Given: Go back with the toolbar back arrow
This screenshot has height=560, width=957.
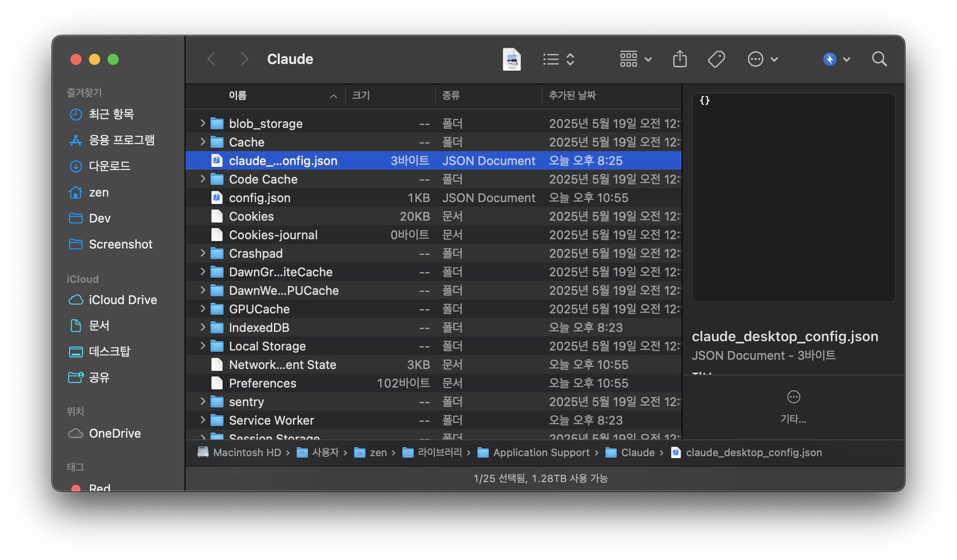Looking at the screenshot, I should 211,59.
